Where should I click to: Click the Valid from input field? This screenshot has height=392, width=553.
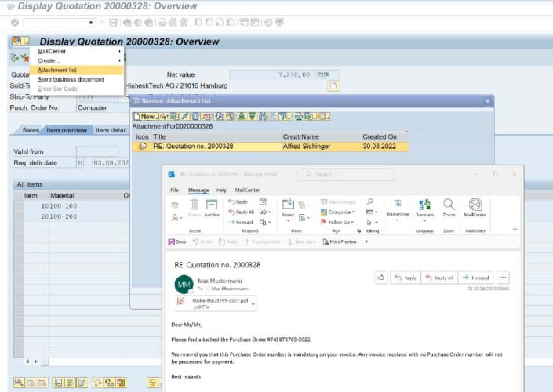pyautogui.click(x=97, y=151)
